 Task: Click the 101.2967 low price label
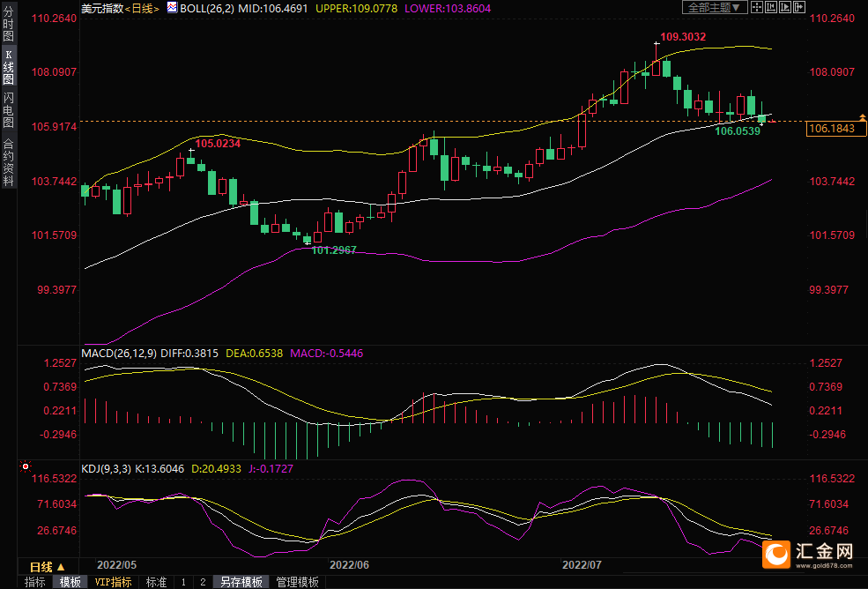[x=334, y=250]
